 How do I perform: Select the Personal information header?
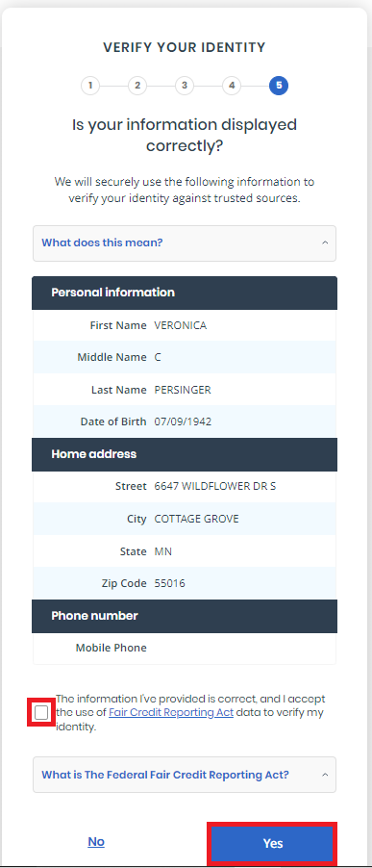point(185,293)
